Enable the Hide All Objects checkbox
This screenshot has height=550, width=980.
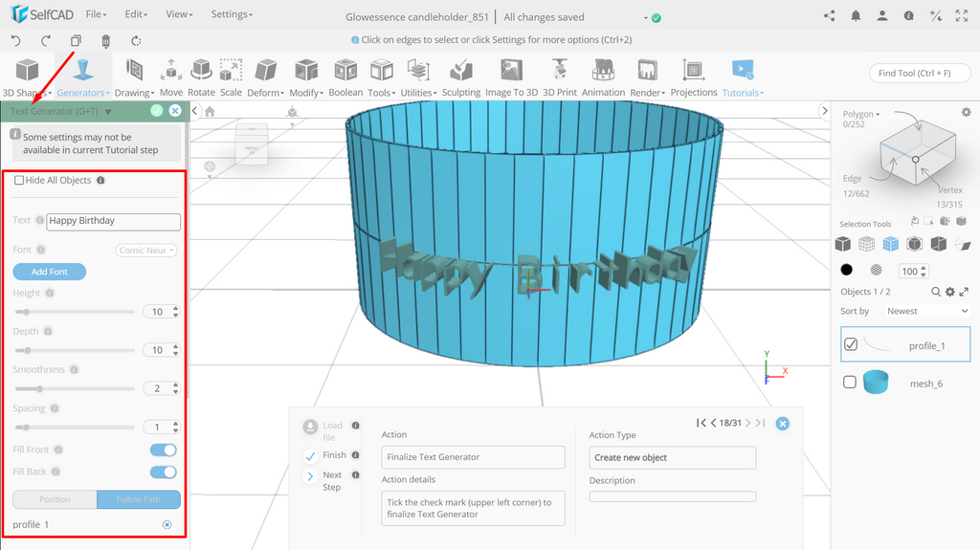19,180
